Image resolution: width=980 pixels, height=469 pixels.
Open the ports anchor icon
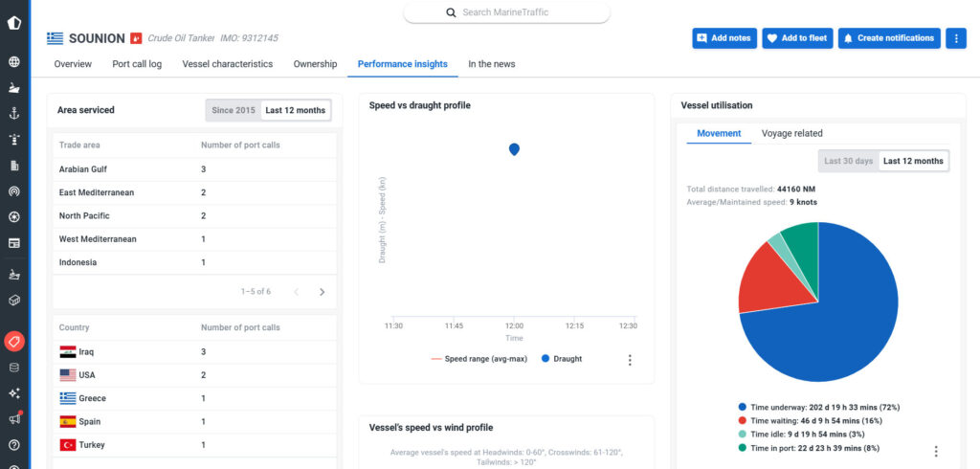click(x=13, y=113)
